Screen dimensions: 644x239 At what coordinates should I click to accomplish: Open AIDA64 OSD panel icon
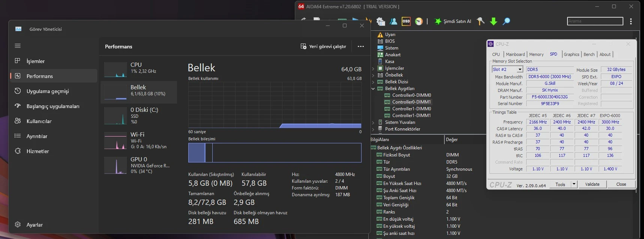click(x=406, y=21)
